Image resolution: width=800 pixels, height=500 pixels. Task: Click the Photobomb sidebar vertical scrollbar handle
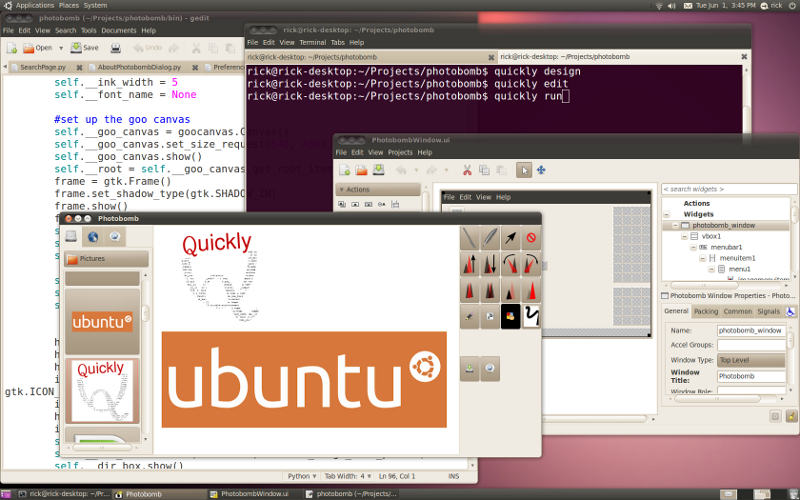(145, 313)
